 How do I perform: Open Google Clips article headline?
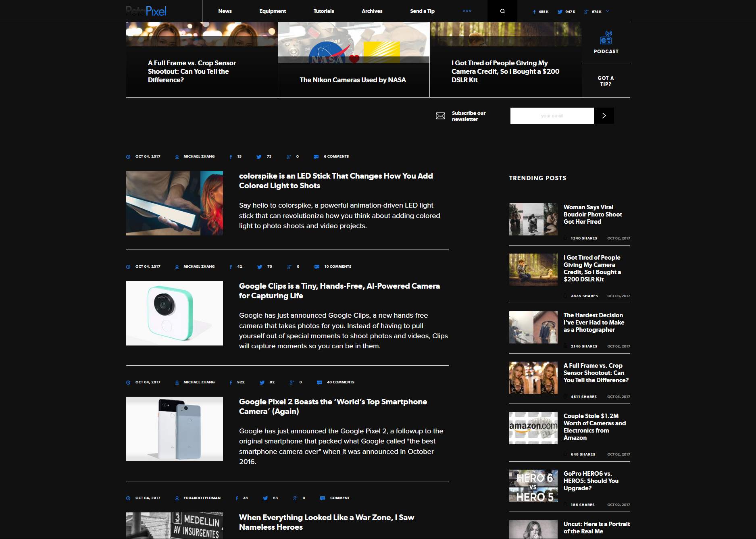pos(339,291)
